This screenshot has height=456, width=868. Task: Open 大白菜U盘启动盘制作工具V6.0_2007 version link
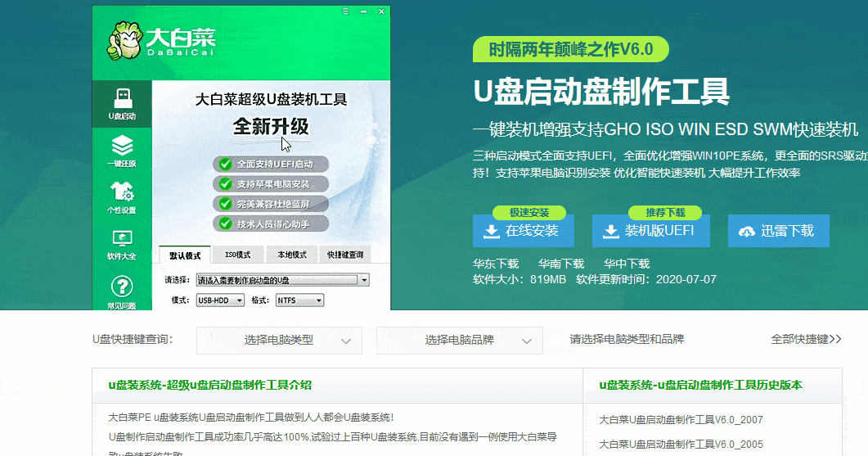point(681,420)
